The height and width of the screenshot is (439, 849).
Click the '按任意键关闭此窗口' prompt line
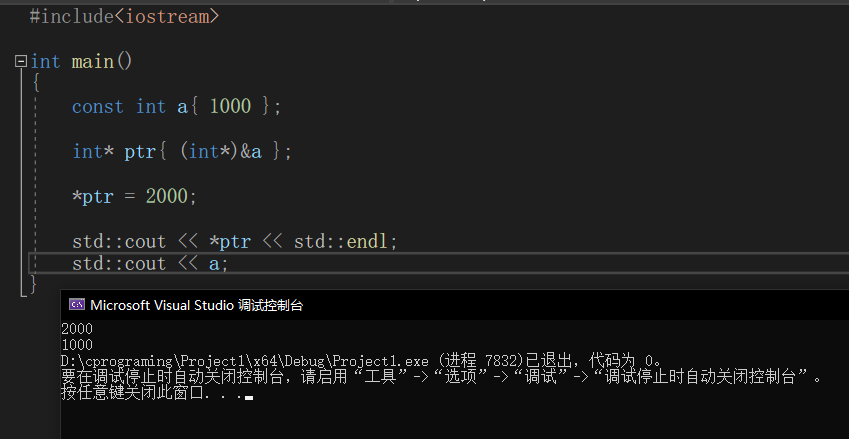coord(157,392)
